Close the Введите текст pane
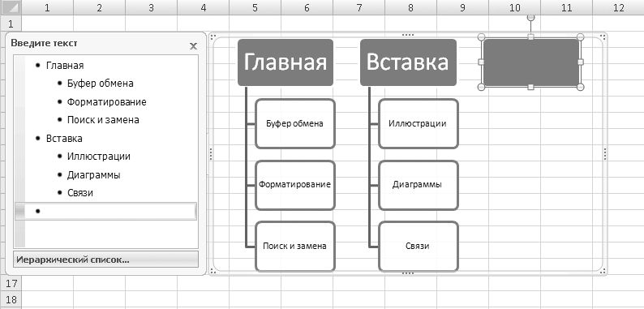The height and width of the screenshot is (309, 644). 194,46
